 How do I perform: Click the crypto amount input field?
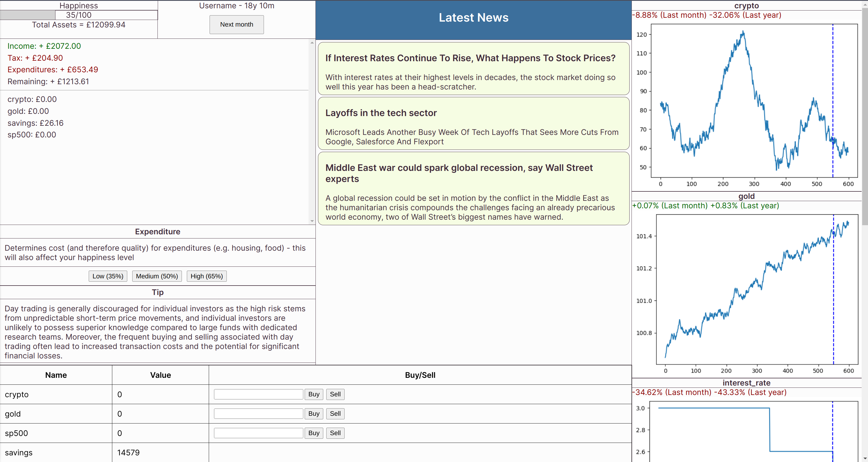[x=258, y=394]
